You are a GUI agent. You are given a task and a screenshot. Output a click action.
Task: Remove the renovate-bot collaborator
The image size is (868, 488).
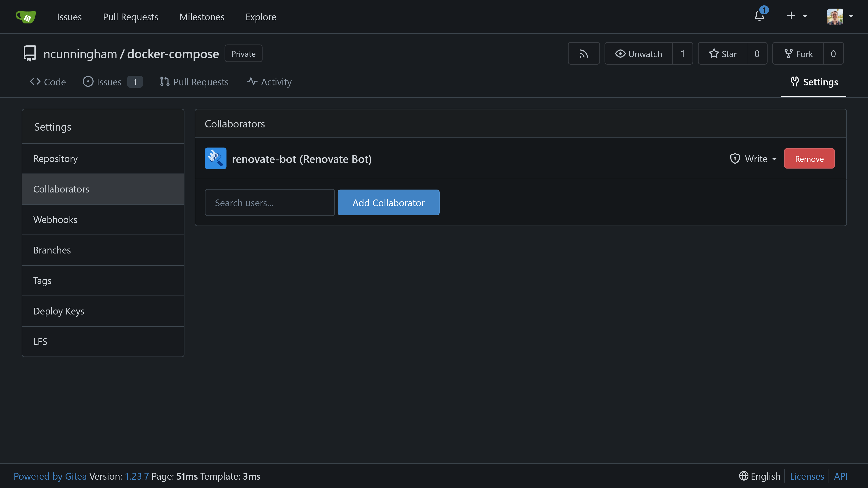809,159
